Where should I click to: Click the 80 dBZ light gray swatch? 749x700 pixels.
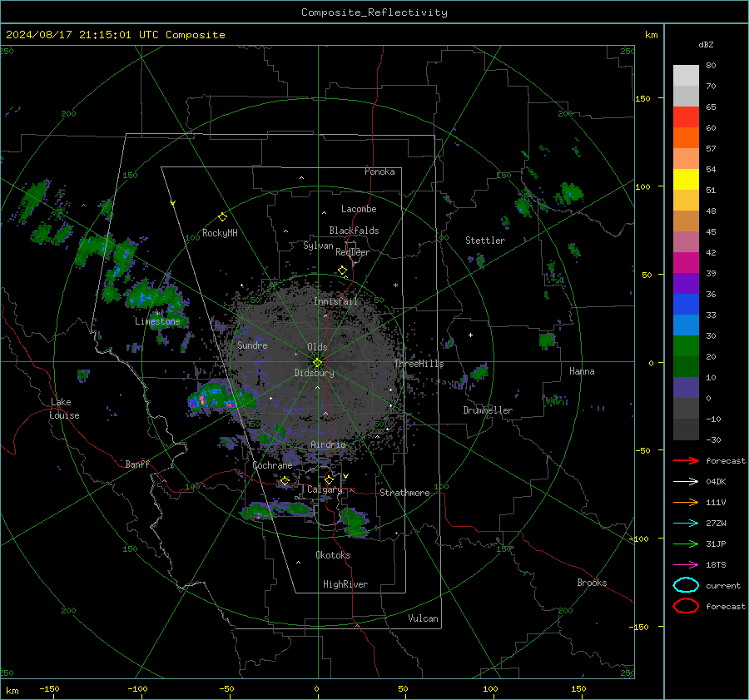(x=686, y=76)
